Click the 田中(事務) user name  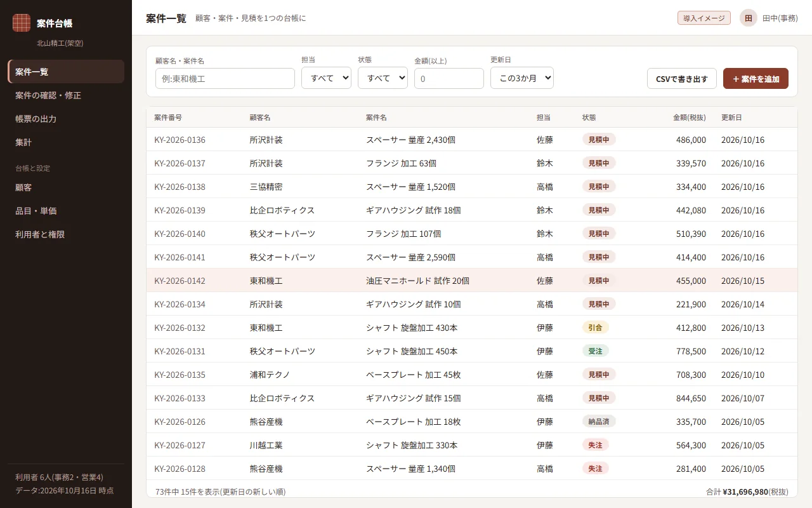pyautogui.click(x=780, y=18)
